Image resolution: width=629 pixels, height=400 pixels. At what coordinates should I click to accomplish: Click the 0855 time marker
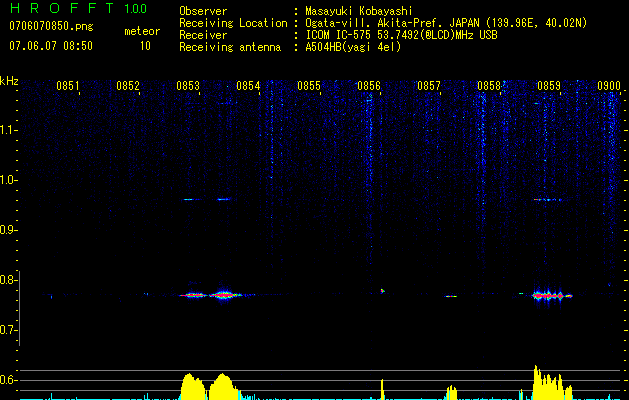[309, 86]
